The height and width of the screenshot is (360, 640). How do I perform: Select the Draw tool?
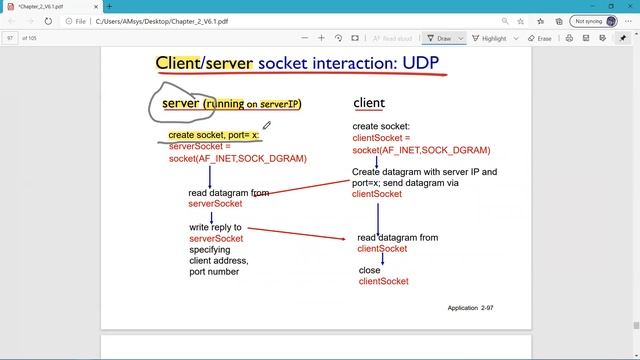pyautogui.click(x=439, y=38)
